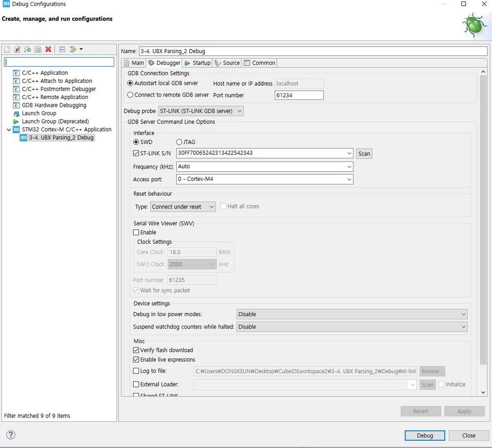Delete the selected launch configuration (red X)

coord(48,49)
